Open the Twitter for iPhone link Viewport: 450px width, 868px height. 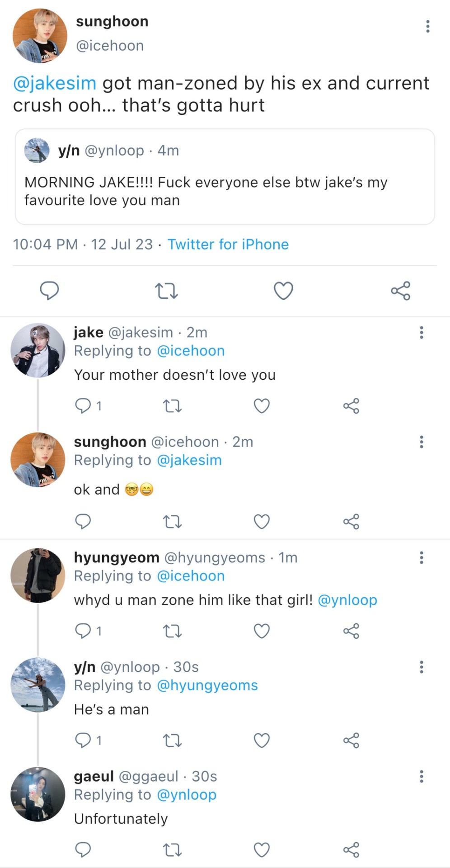[x=228, y=245]
